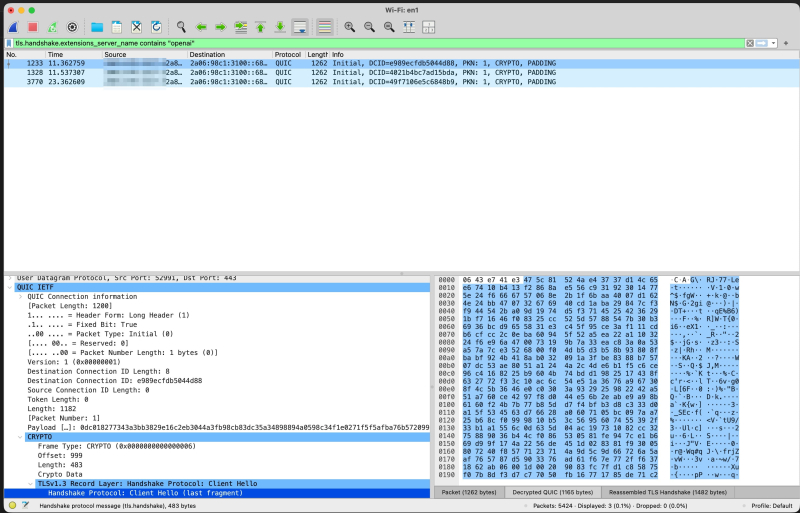Jump to the first packet
This screenshot has width=800, height=513.
260,27
